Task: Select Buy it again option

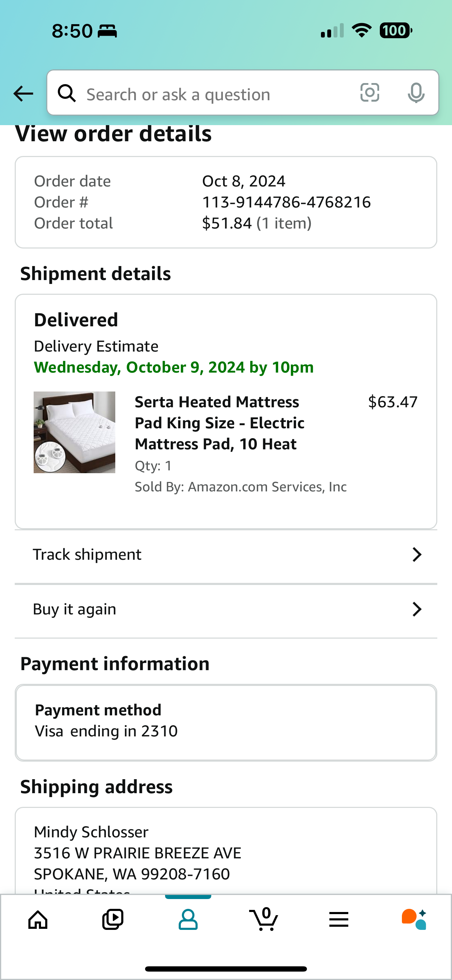Action: pyautogui.click(x=226, y=610)
